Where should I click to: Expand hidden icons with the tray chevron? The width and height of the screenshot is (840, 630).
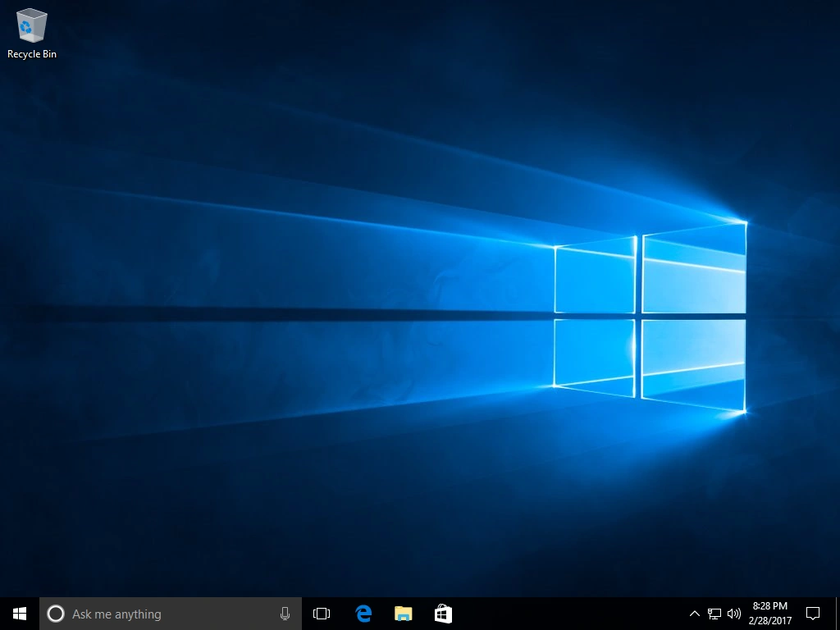[694, 613]
